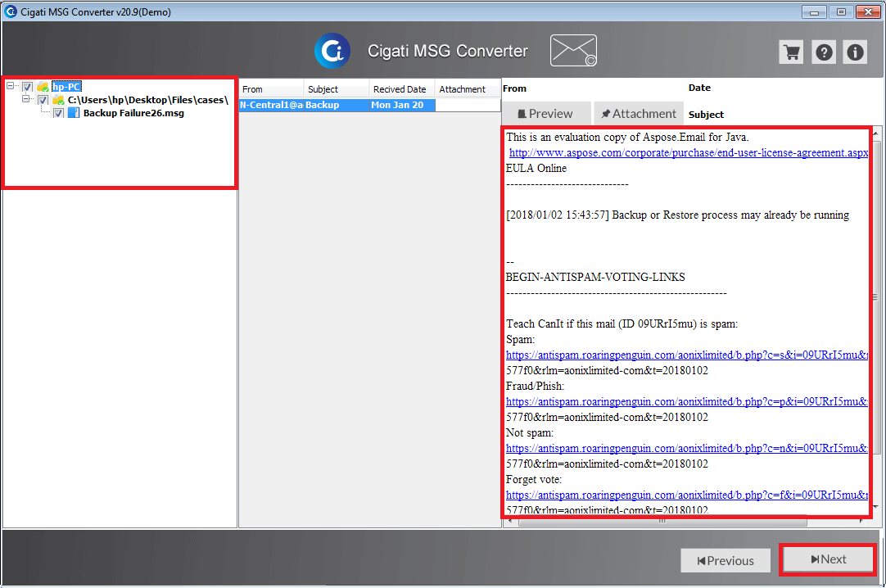Click the 'Teach CanIt if this mail' line
The height and width of the screenshot is (588, 886).
[622, 323]
